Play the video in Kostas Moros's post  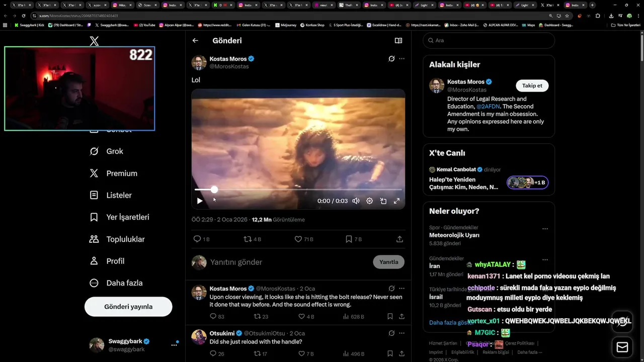200,201
